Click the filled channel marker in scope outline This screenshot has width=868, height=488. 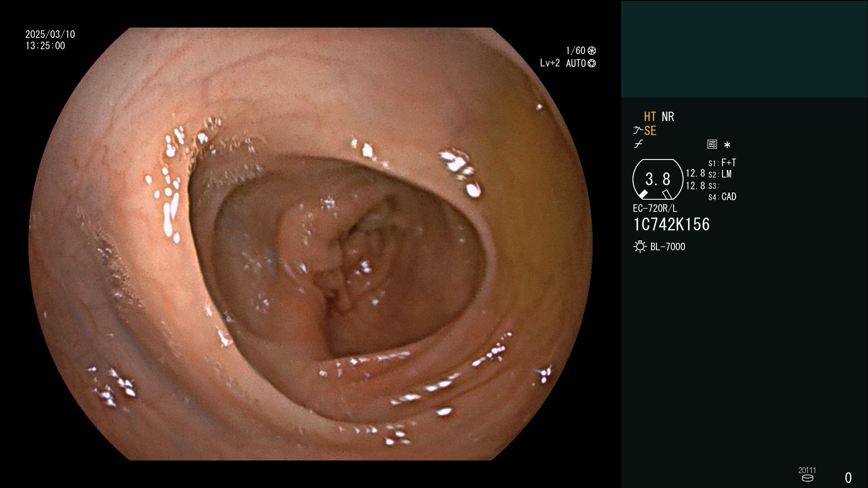point(643,194)
